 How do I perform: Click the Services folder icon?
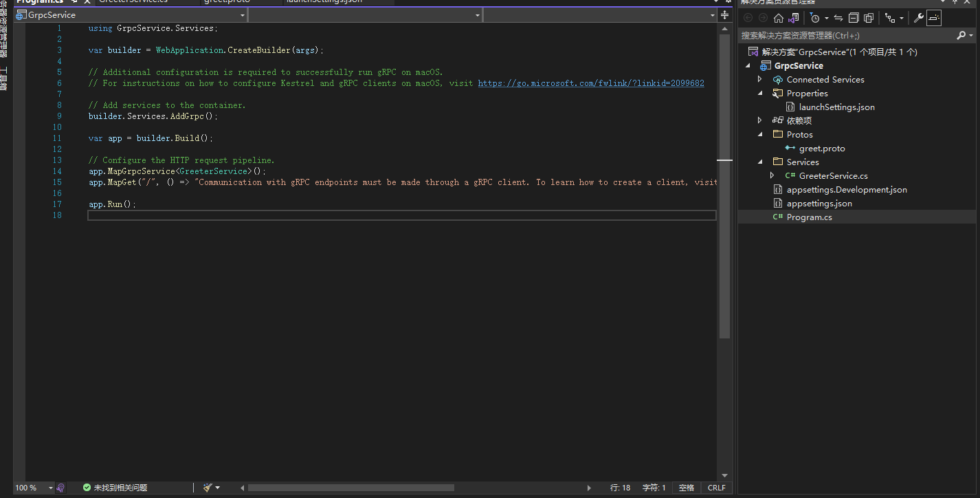pos(778,162)
